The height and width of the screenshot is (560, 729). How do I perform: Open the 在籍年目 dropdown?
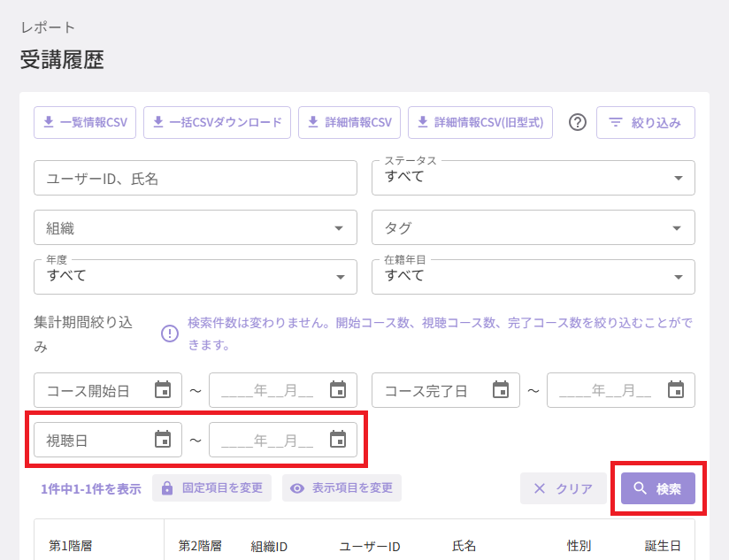533,277
